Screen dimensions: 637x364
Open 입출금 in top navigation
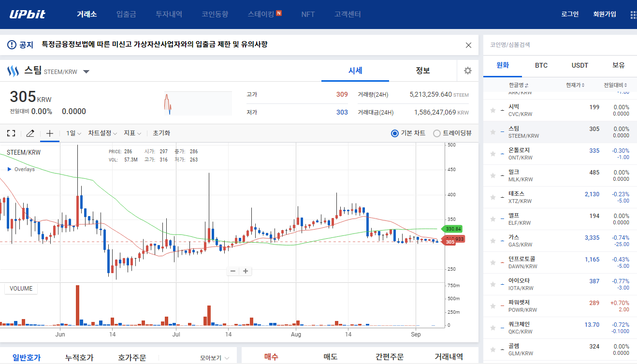(x=126, y=14)
